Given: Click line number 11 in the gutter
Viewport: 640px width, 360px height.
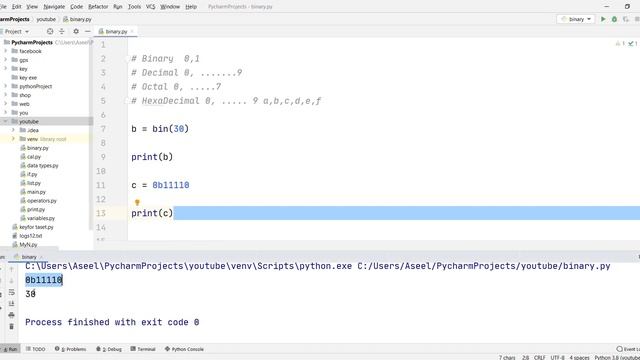Looking at the screenshot, I should pos(101,185).
